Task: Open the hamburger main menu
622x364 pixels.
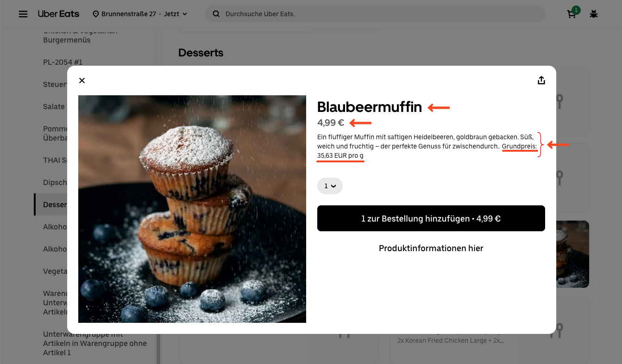Action: pyautogui.click(x=23, y=14)
